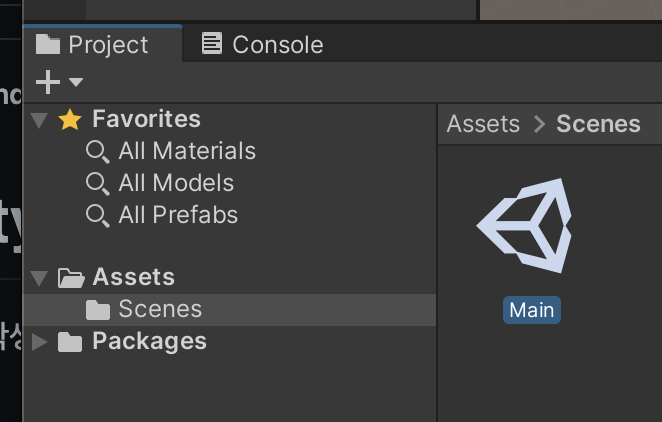Click the Scenes folder icon in tree
Viewport: 662px width, 422px height.
coord(98,310)
